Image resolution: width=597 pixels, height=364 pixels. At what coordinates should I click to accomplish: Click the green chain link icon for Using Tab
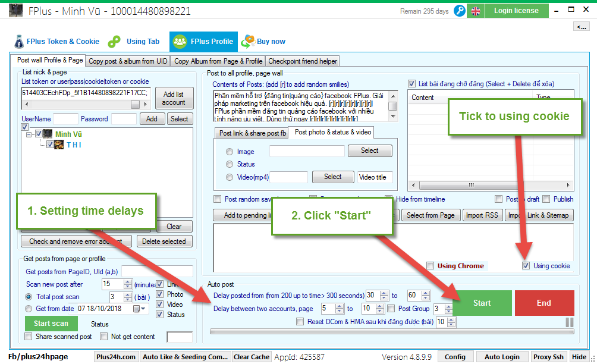114,42
